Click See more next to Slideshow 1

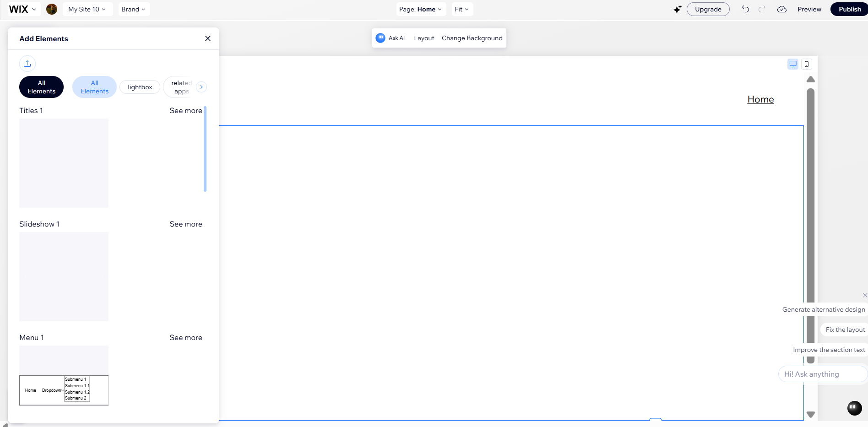click(x=185, y=224)
